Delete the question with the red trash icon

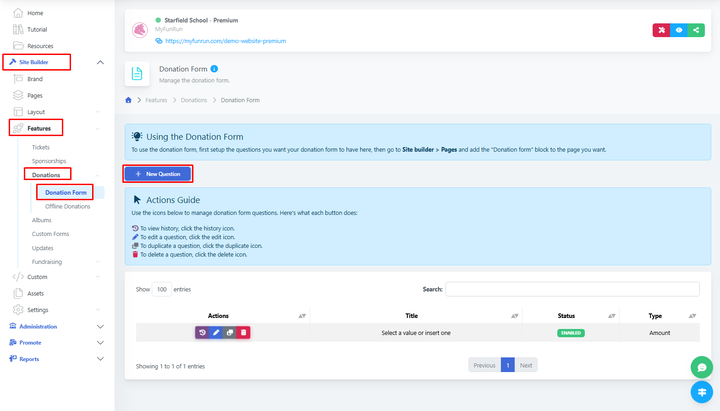tap(243, 332)
